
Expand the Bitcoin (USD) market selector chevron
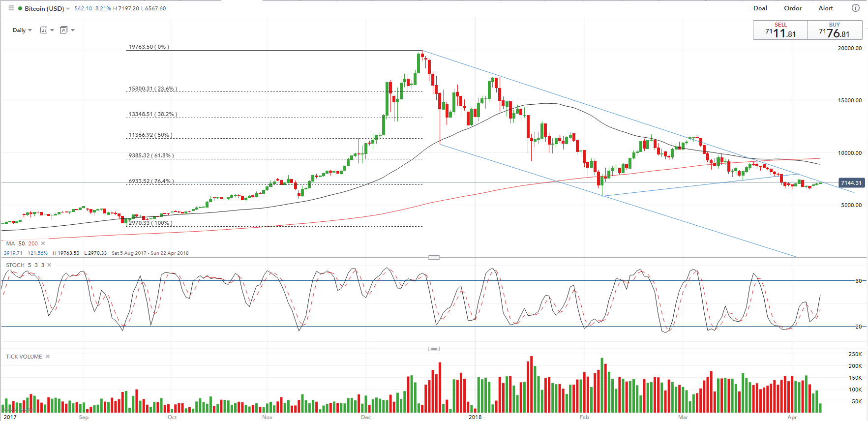coord(68,9)
